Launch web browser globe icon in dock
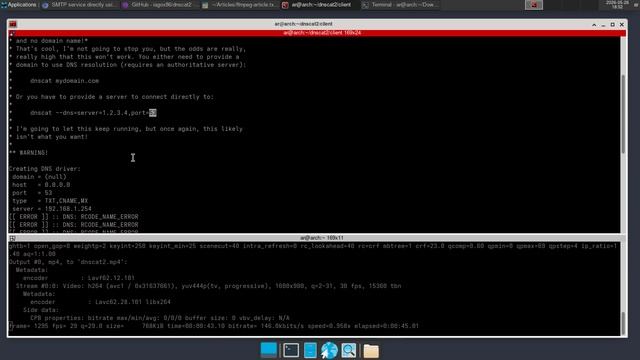640x360 pixels. pyautogui.click(x=329, y=350)
